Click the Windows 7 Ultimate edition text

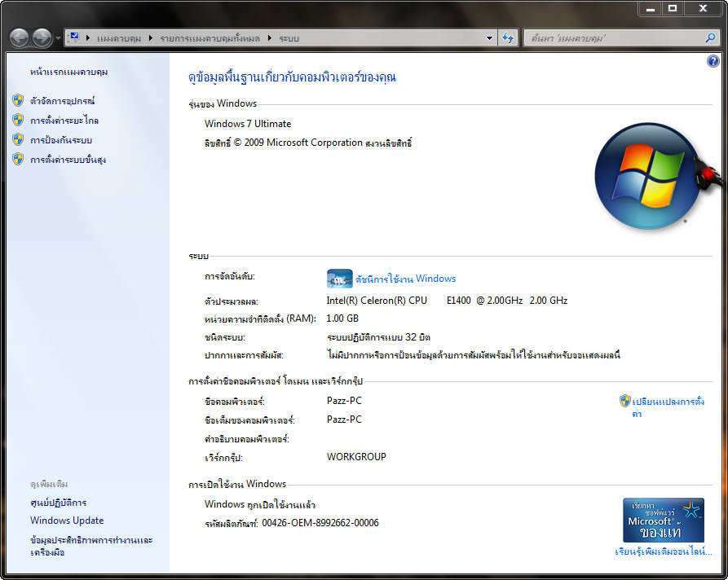click(x=248, y=124)
